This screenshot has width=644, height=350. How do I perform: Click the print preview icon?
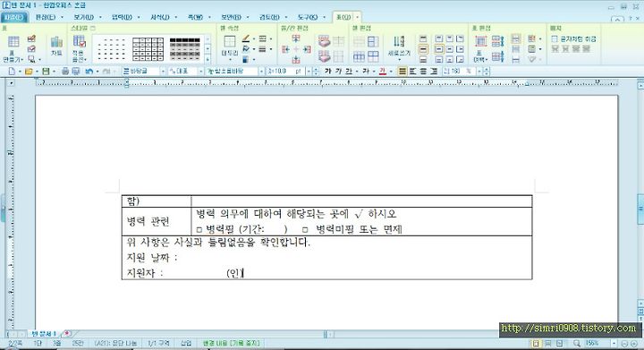(76, 72)
